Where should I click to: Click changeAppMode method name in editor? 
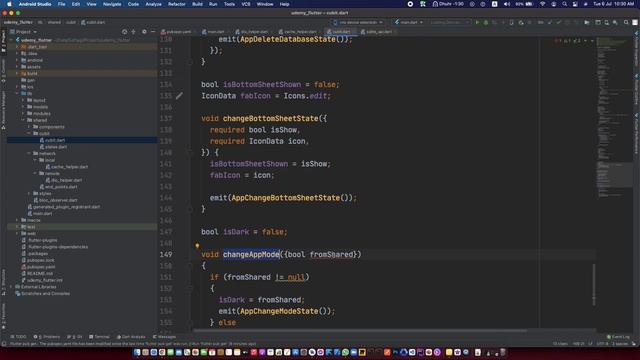[251, 254]
